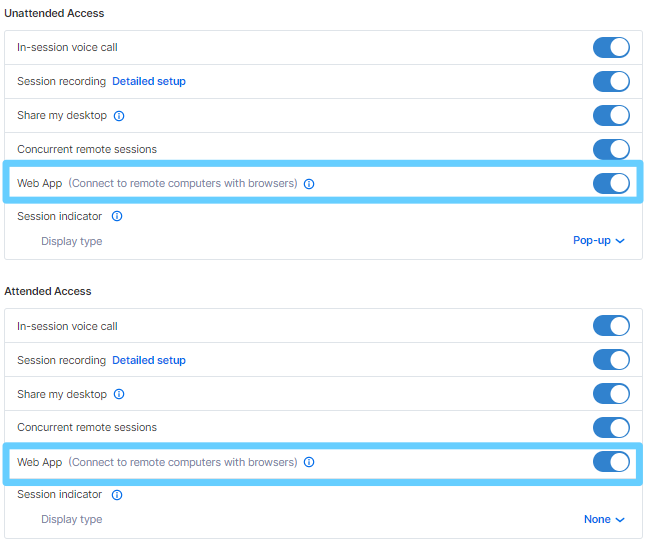Screen dimensions: 650x545
Task: Click info icon beside Attended Share my desktop
Action: [119, 394]
